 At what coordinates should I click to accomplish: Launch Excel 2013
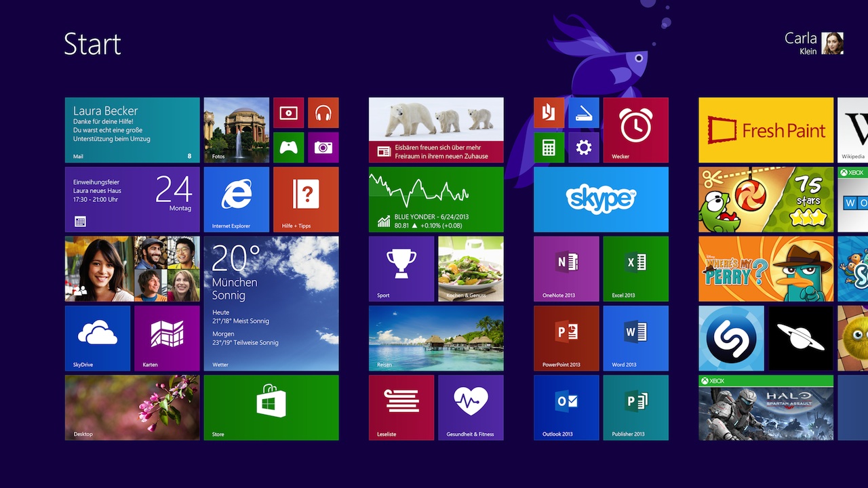coord(636,269)
